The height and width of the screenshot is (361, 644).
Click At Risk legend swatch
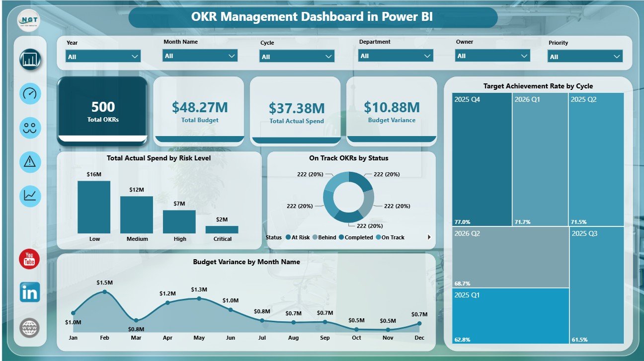(x=288, y=237)
